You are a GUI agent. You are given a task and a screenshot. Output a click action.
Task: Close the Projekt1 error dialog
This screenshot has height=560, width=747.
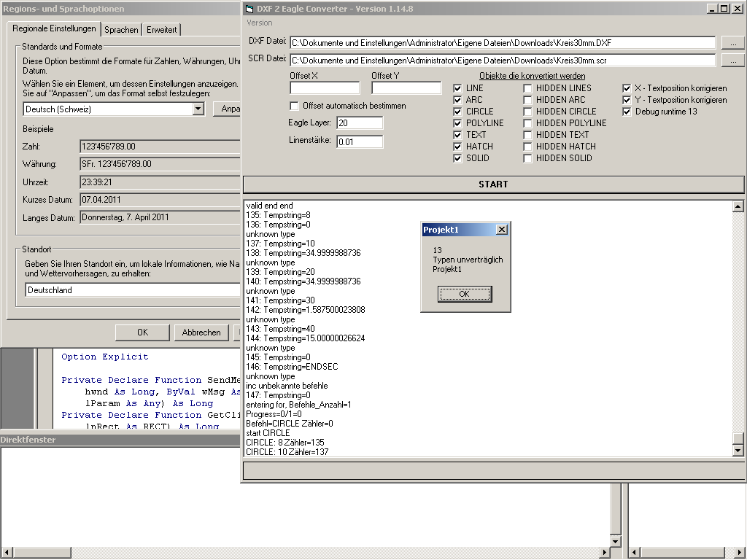[x=502, y=230]
